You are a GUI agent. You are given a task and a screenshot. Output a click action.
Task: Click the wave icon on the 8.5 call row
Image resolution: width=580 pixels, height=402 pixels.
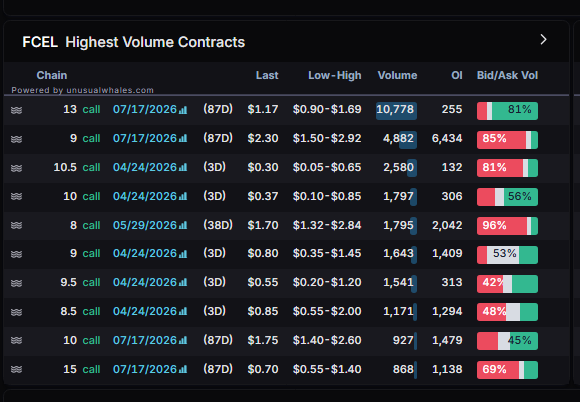[x=16, y=312]
